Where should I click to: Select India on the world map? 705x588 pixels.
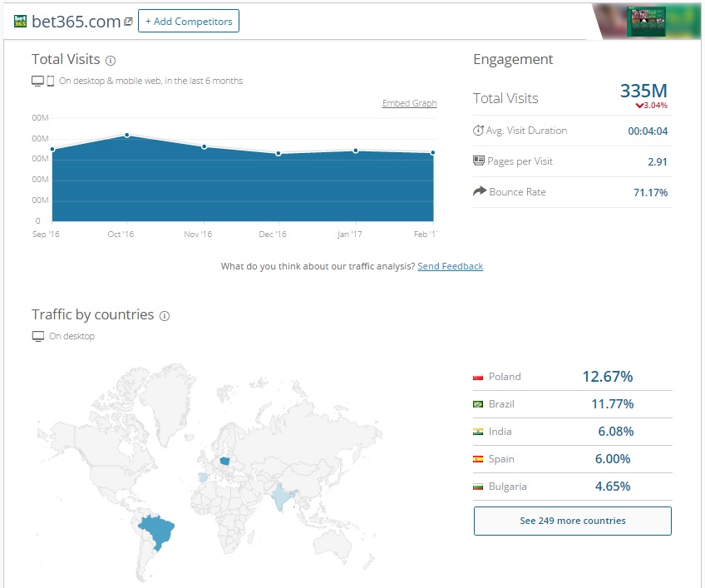(x=282, y=497)
